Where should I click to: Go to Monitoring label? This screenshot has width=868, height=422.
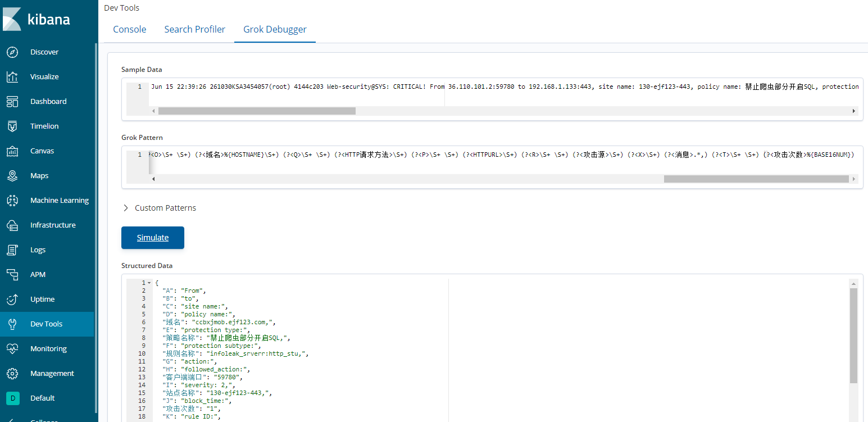click(48, 348)
